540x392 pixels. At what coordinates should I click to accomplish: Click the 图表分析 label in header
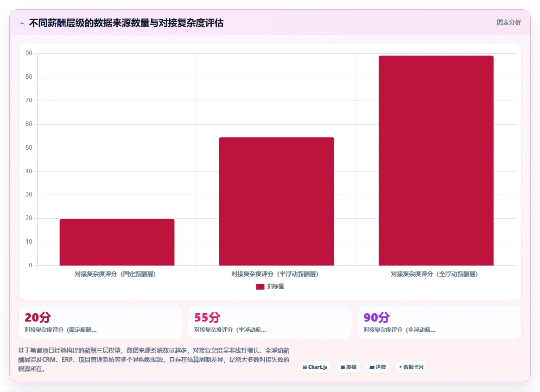pos(508,22)
